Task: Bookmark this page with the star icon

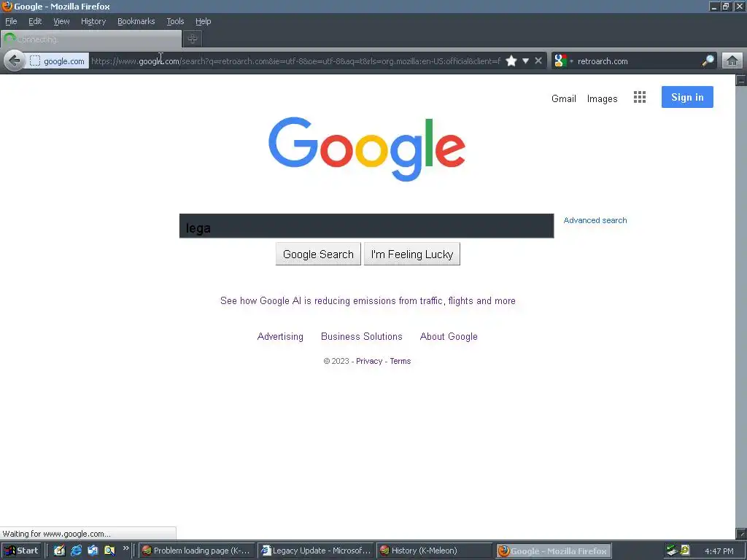Action: click(511, 61)
